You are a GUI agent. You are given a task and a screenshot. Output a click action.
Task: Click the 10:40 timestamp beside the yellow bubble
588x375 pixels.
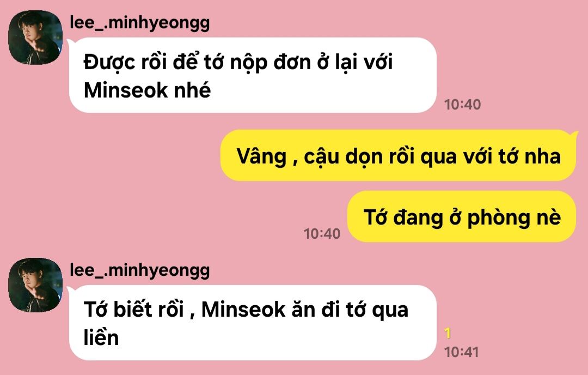point(322,233)
